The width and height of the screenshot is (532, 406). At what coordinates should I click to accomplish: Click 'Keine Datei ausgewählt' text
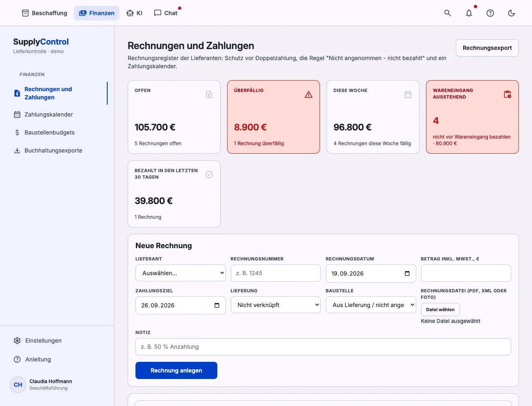tap(451, 321)
